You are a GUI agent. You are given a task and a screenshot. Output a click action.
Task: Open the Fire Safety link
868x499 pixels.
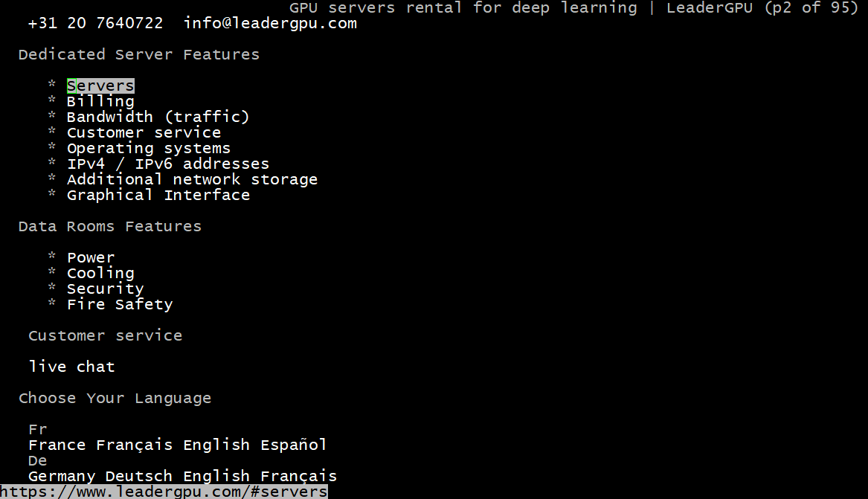120,304
